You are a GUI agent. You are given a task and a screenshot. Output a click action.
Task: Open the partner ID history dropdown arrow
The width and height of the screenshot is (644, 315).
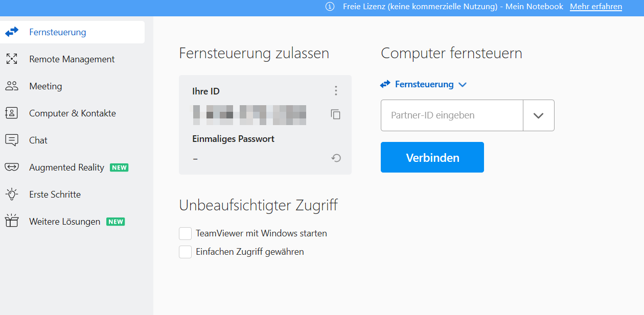538,115
